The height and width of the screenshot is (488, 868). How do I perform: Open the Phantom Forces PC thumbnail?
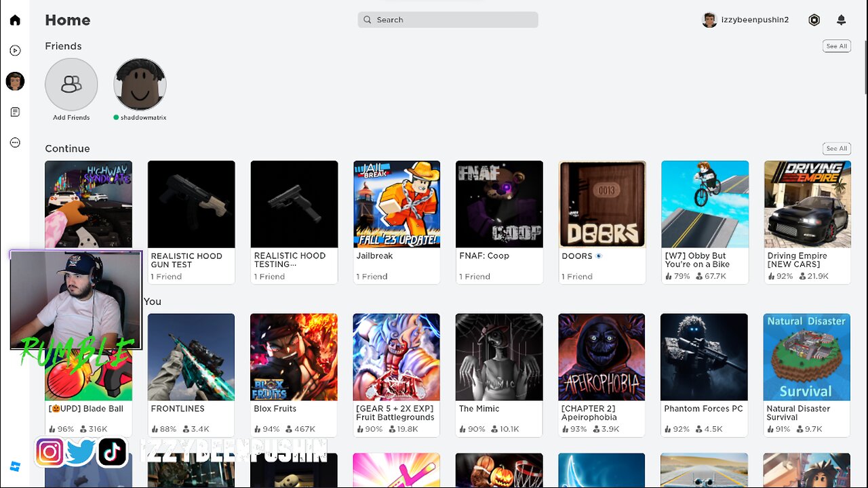(705, 357)
